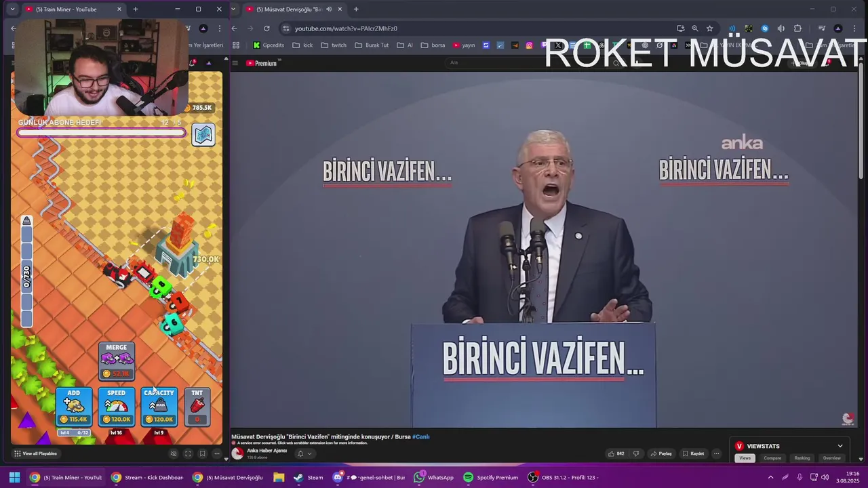
Task: Reload the Müsavat Dervişoğlu YouTube page
Action: 267,28
